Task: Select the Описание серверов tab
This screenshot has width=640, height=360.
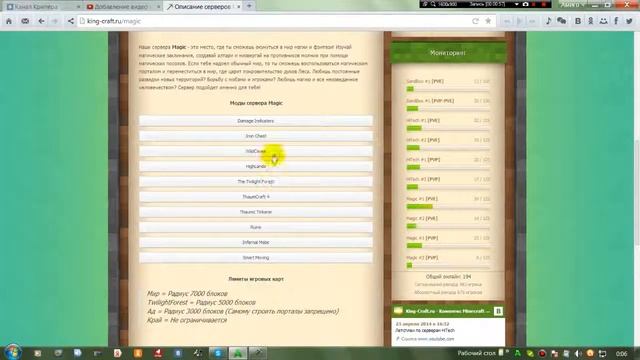Action: (x=203, y=7)
